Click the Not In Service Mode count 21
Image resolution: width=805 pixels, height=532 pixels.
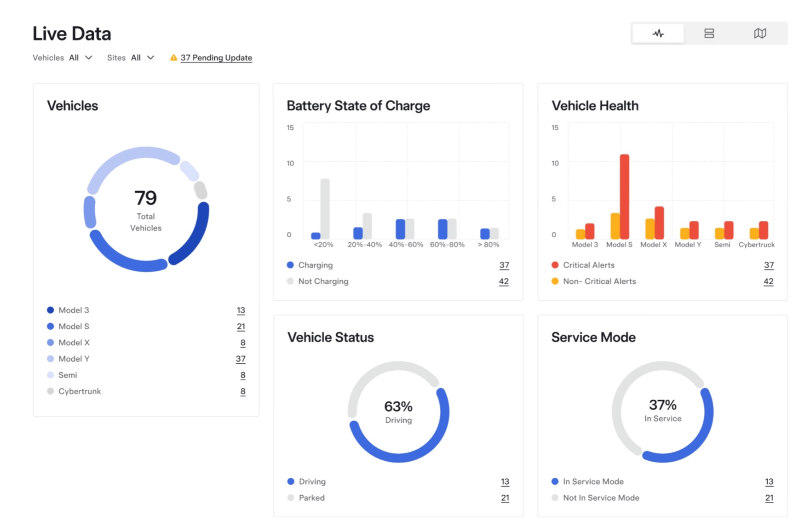769,498
